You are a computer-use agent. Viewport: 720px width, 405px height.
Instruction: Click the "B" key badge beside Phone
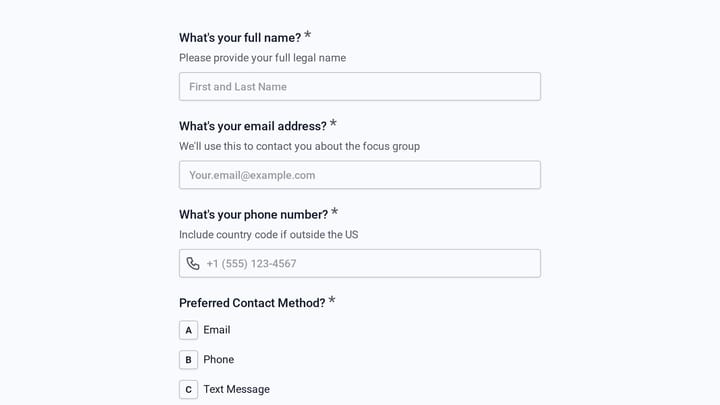pos(188,360)
